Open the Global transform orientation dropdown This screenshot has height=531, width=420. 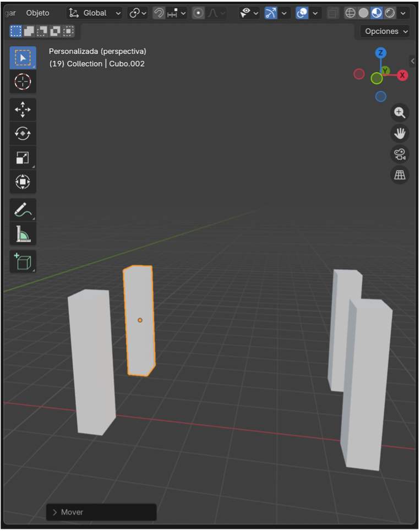pyautogui.click(x=94, y=13)
